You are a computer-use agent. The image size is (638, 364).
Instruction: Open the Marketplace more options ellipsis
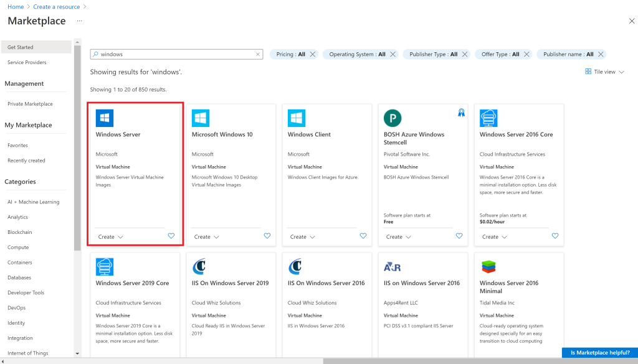click(x=79, y=21)
